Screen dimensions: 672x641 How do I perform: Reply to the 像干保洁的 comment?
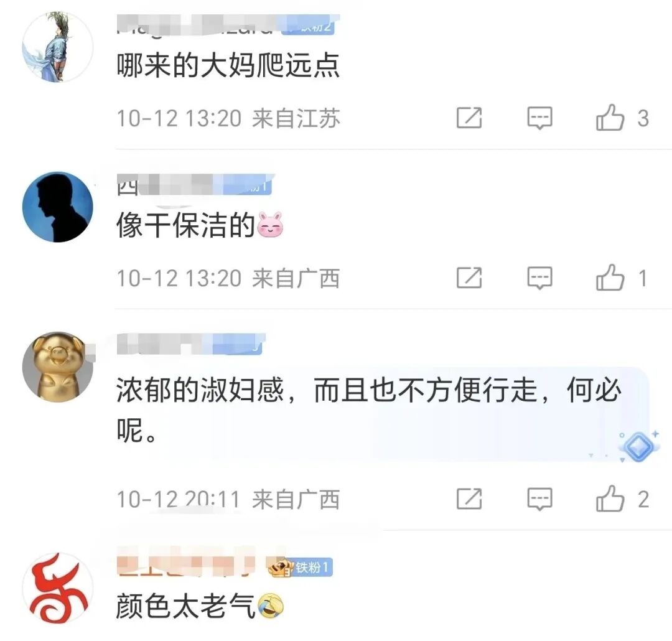tap(539, 278)
